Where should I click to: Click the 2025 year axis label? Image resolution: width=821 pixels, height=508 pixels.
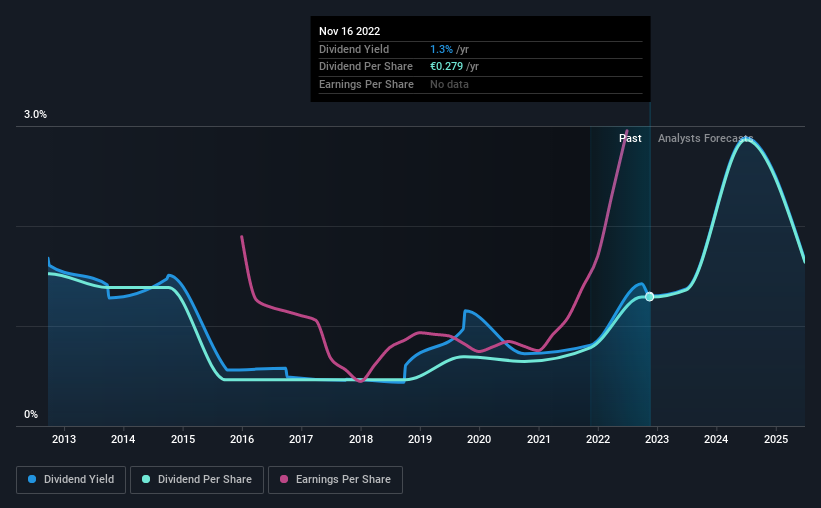[776, 439]
